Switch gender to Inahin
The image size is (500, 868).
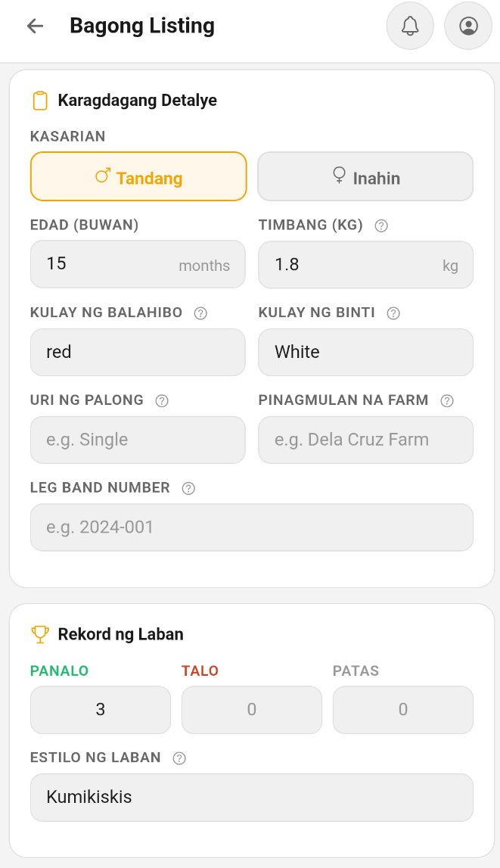(365, 176)
